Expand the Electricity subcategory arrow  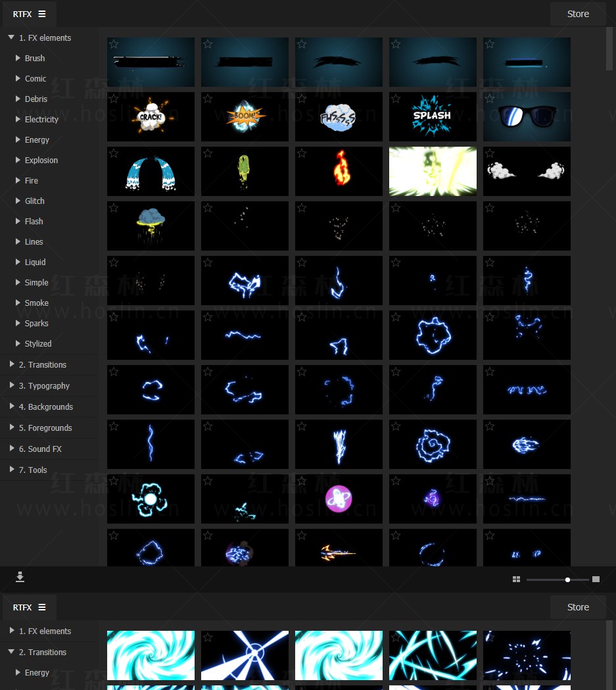pos(18,119)
